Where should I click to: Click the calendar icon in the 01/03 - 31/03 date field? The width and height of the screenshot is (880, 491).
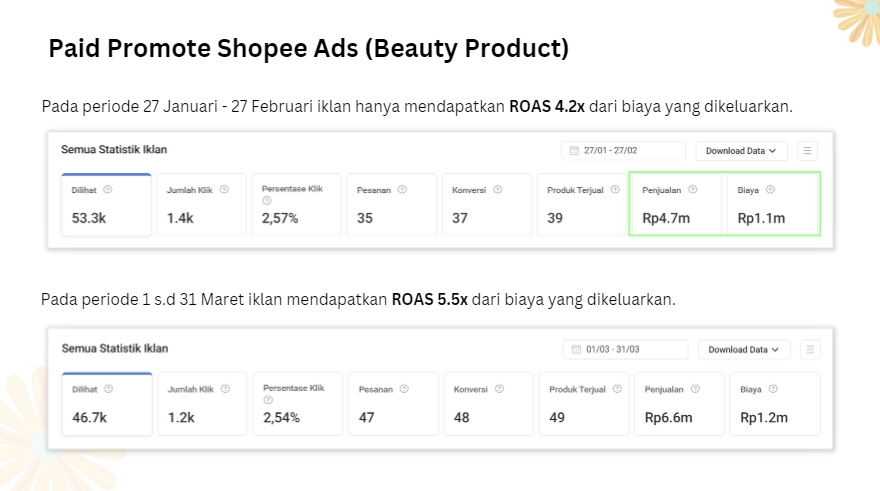click(577, 350)
